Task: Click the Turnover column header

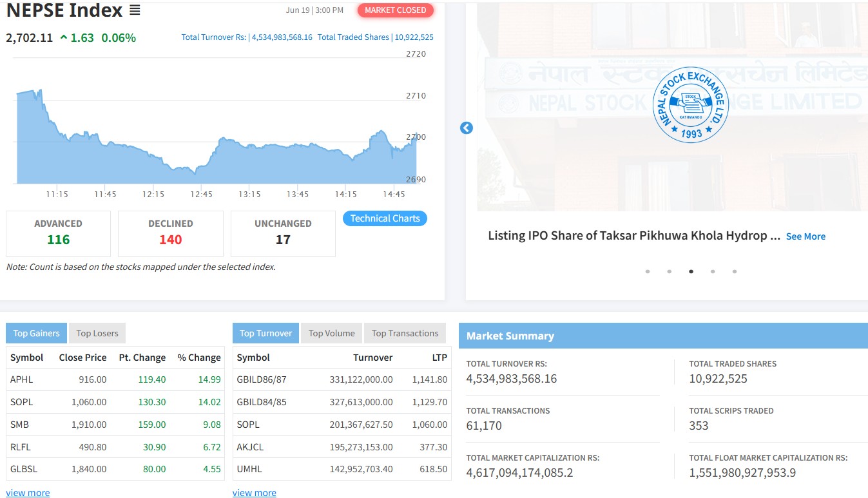Action: (372, 358)
